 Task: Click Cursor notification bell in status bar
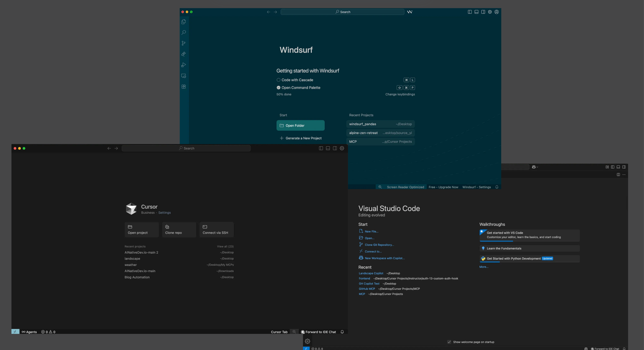[x=342, y=332]
